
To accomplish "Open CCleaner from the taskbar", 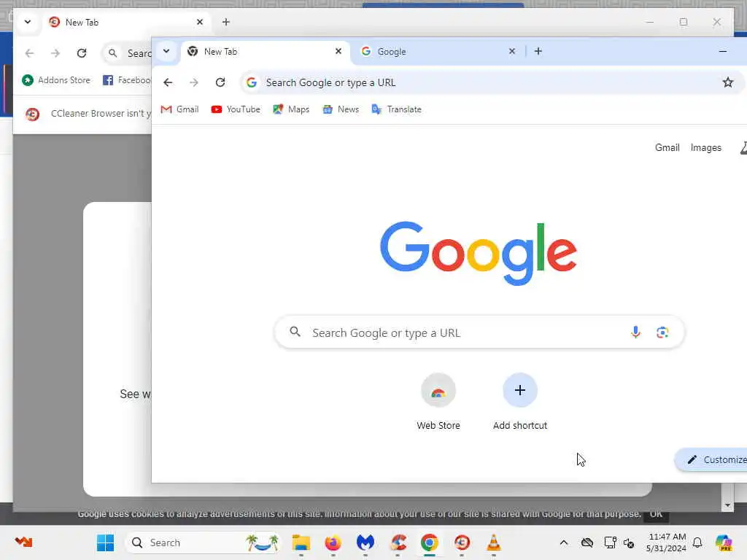I will (398, 542).
